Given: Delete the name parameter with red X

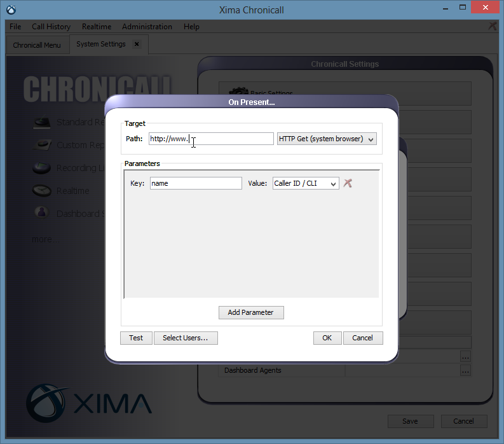Looking at the screenshot, I should click(348, 183).
